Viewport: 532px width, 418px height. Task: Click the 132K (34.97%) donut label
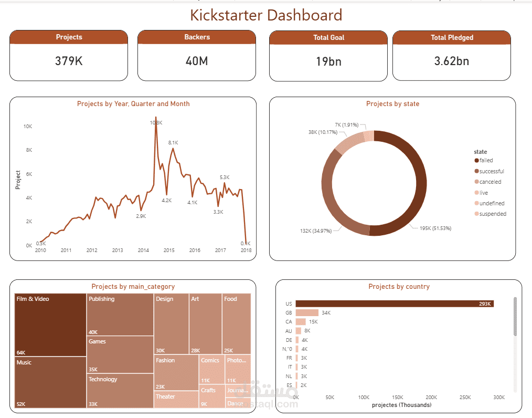click(316, 231)
